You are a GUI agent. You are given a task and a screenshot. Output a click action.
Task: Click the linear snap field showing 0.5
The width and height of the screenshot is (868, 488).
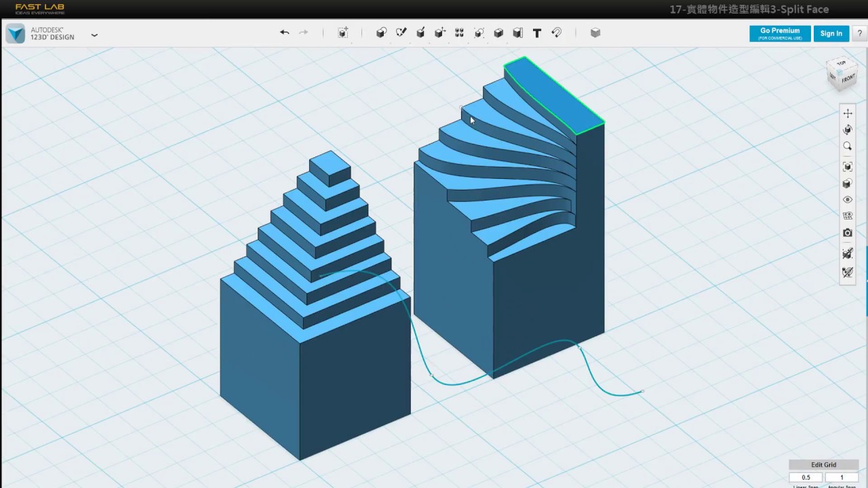click(x=806, y=478)
